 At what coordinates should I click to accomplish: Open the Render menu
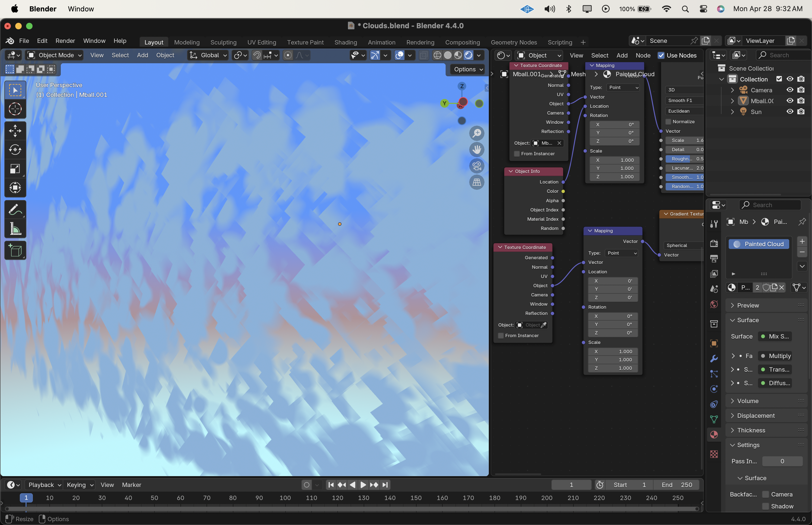tap(65, 40)
